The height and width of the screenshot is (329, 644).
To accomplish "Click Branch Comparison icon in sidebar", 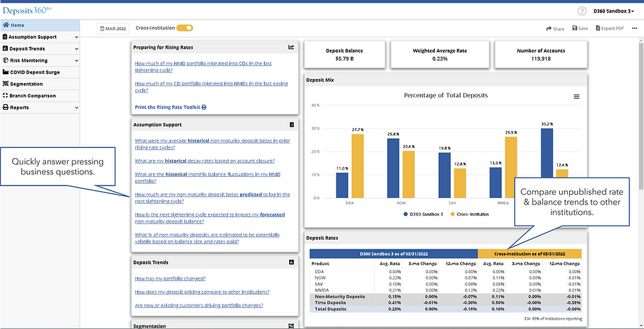I will [5, 95].
